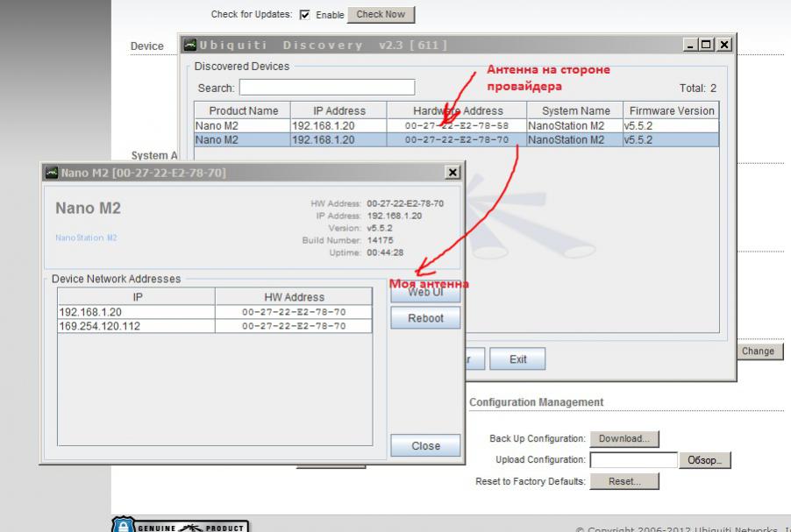Click the HW Address column header in Device Network Addresses
This screenshot has height=532, width=791.
(x=294, y=297)
